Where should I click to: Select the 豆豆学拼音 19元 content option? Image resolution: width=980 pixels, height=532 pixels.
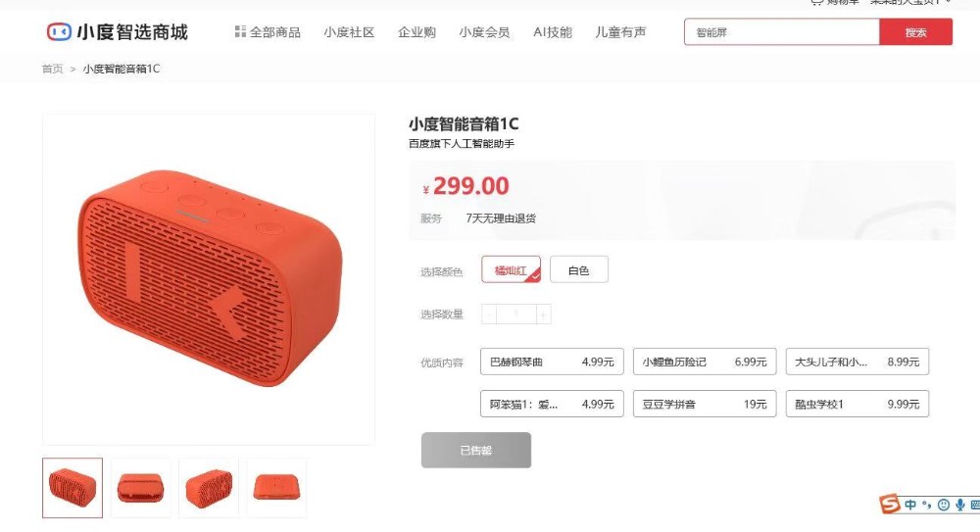705,404
